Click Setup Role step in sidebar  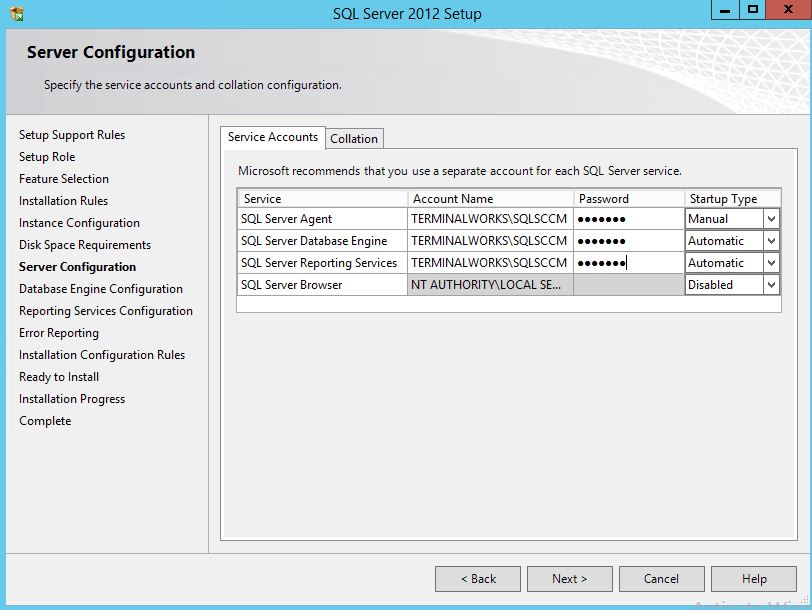[x=47, y=157]
